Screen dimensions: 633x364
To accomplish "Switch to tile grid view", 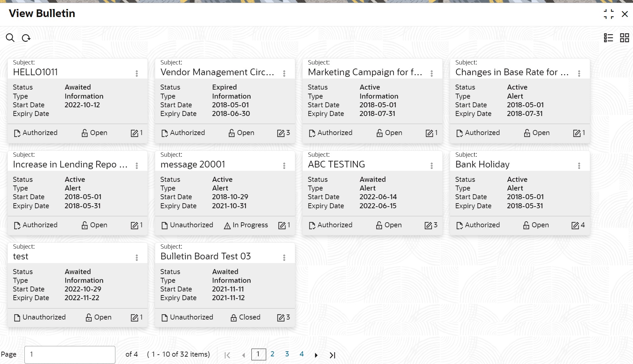I will pyautogui.click(x=624, y=38).
